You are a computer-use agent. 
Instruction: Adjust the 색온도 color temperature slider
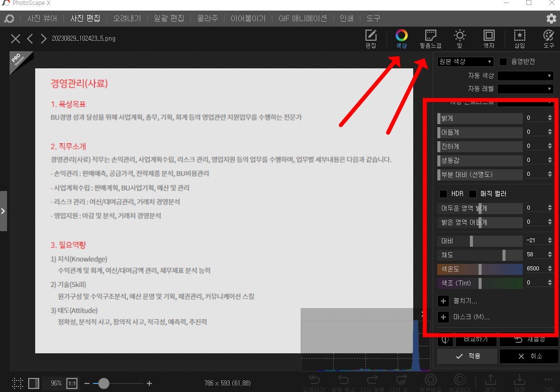[480, 268]
